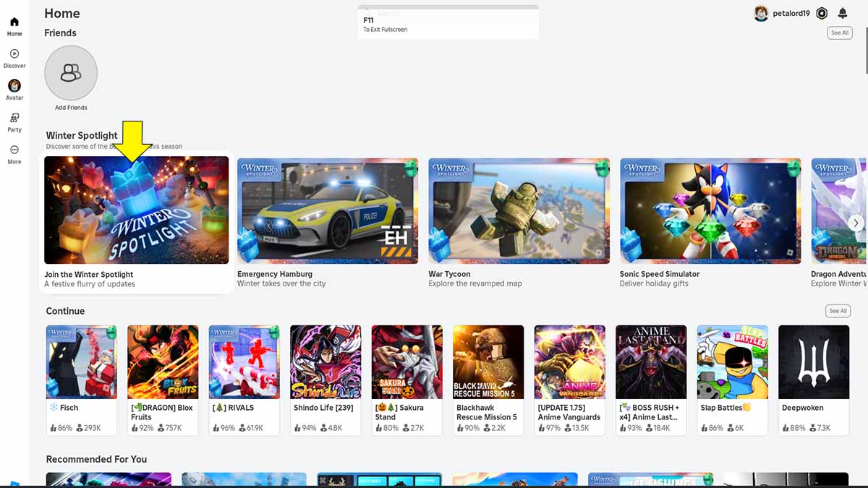Open the petalord19 profile avatar
Screen dimensions: 868x488
tap(761, 13)
